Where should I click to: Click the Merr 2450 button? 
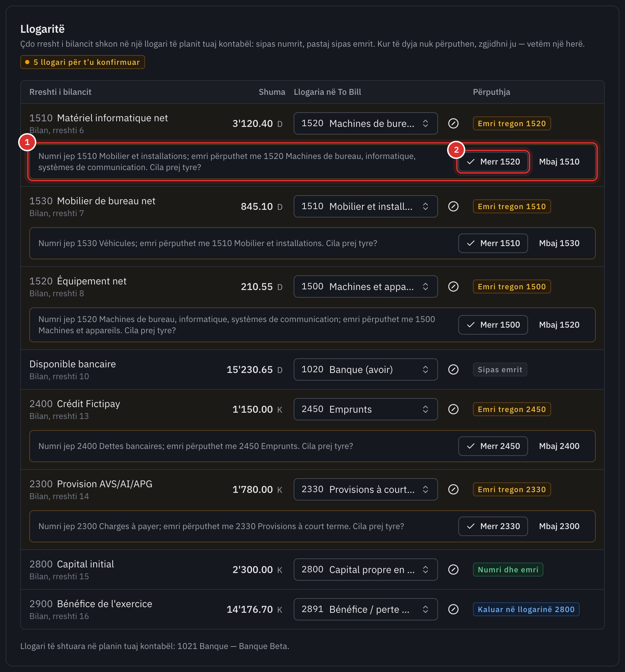[x=493, y=446]
